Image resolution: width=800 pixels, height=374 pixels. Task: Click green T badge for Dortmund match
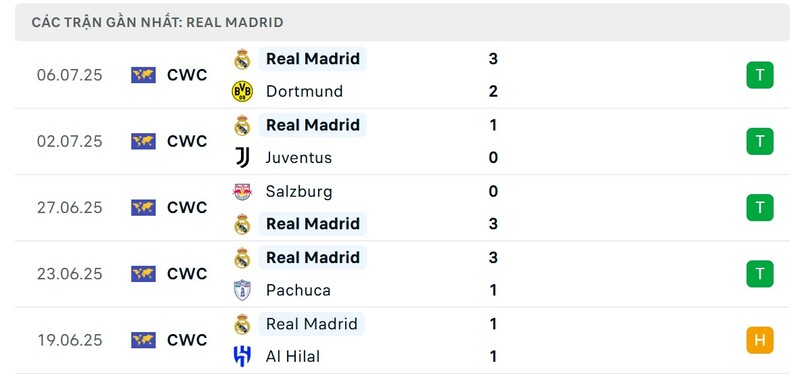[760, 75]
